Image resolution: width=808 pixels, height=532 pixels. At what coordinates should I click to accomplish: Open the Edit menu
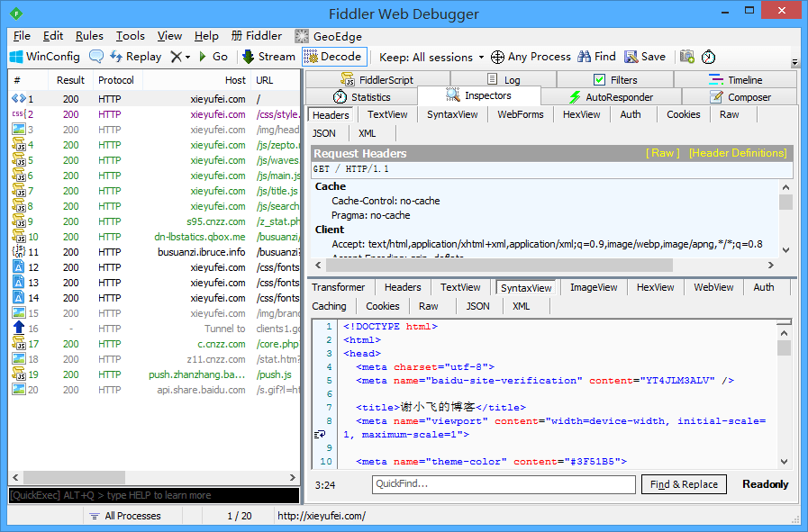(x=53, y=36)
